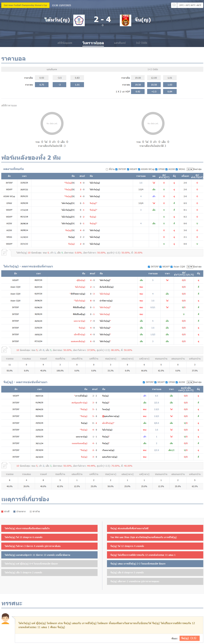Click the 2 - 4 final score
The height and width of the screenshot is (644, 204).
tap(102, 20)
